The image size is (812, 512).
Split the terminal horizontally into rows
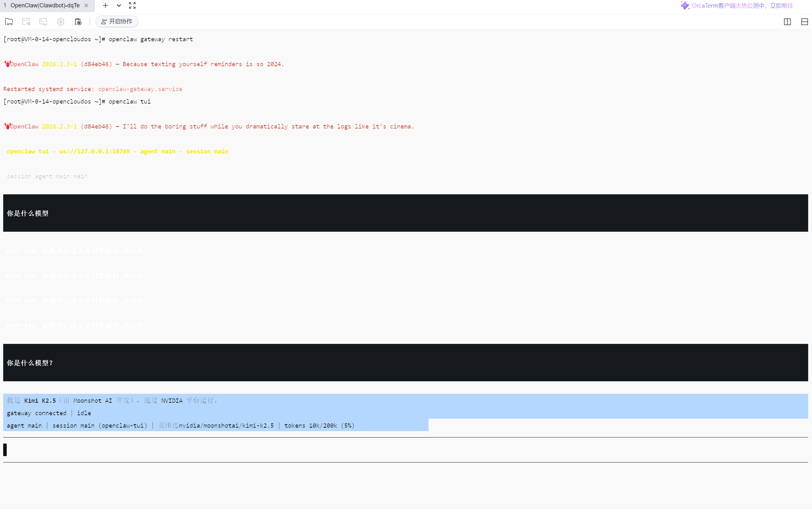[x=804, y=22]
